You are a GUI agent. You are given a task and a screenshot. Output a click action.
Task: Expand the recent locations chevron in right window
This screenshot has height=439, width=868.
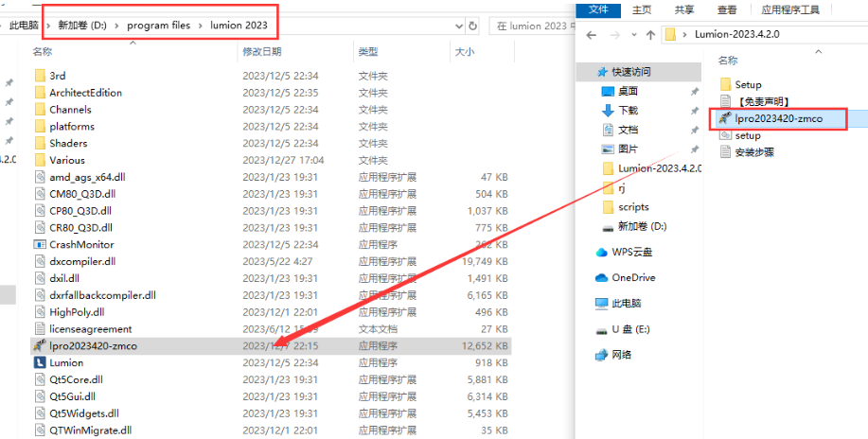pyautogui.click(x=631, y=35)
